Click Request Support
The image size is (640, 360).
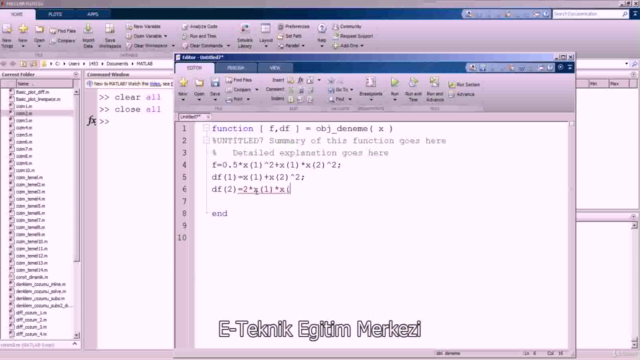point(353,36)
